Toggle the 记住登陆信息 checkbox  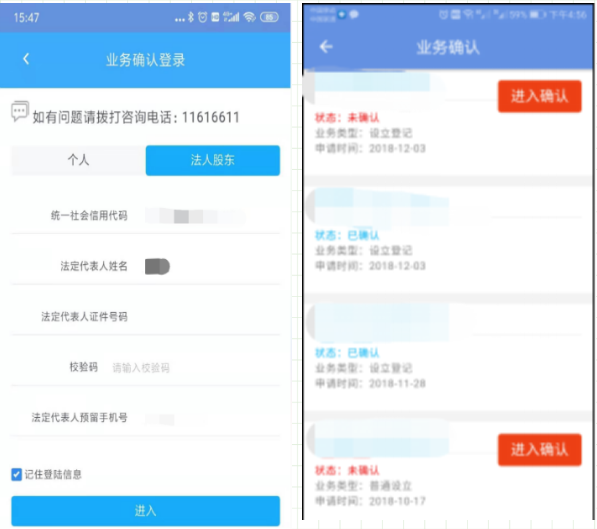[16, 475]
